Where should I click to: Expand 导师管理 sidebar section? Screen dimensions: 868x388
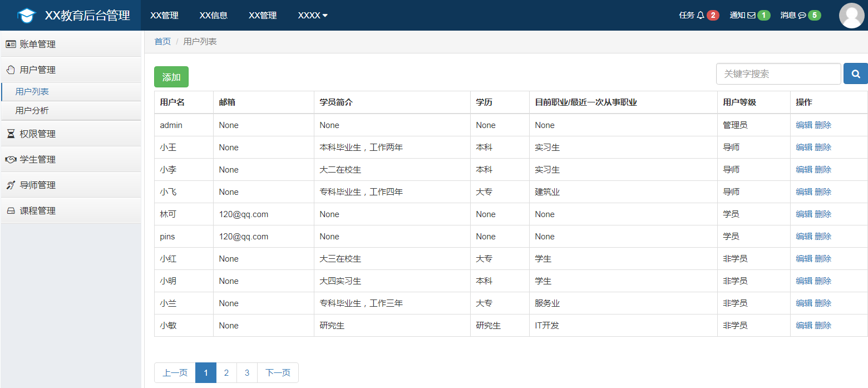click(71, 185)
